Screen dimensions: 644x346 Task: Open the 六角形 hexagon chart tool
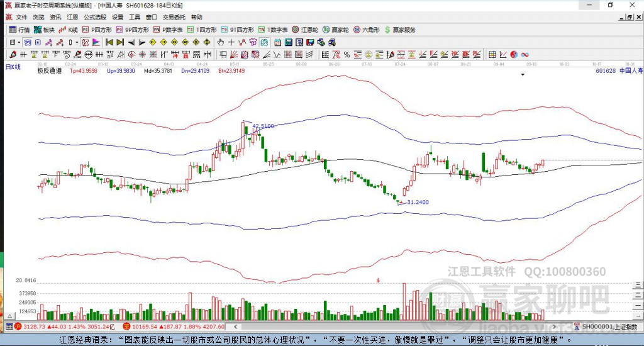coord(367,30)
